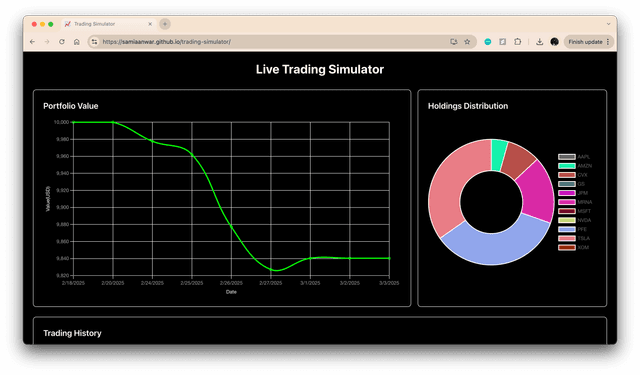Expand the tab search chevron
640x375 pixels.
coord(608,24)
